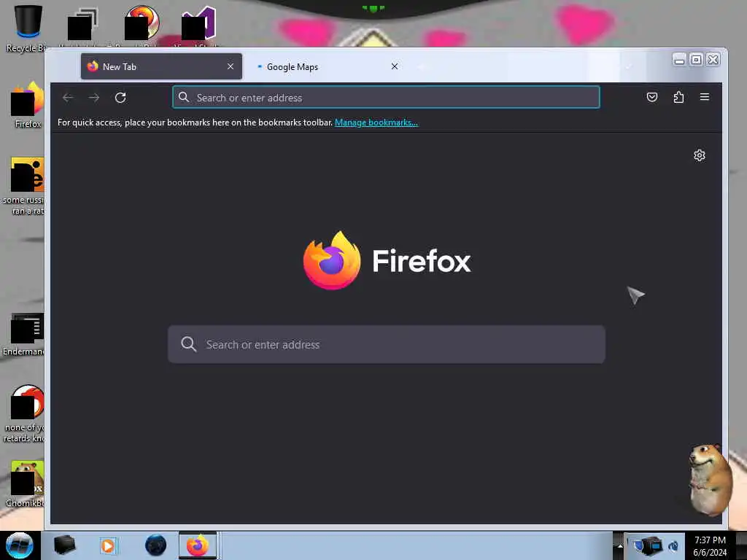This screenshot has height=560, width=747.
Task: Open the media player taskbar icon
Action: tap(108, 545)
